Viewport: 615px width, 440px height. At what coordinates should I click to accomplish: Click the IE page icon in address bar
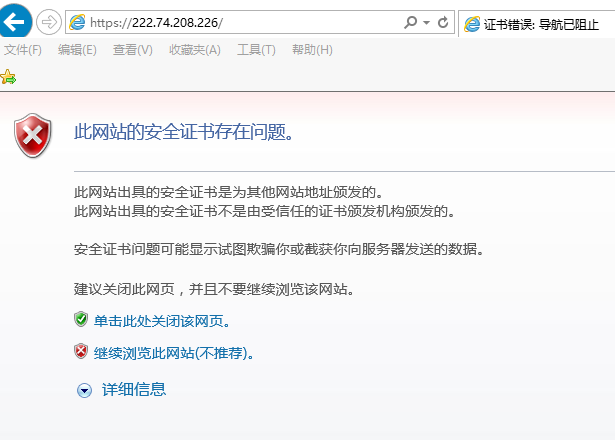tap(77, 22)
